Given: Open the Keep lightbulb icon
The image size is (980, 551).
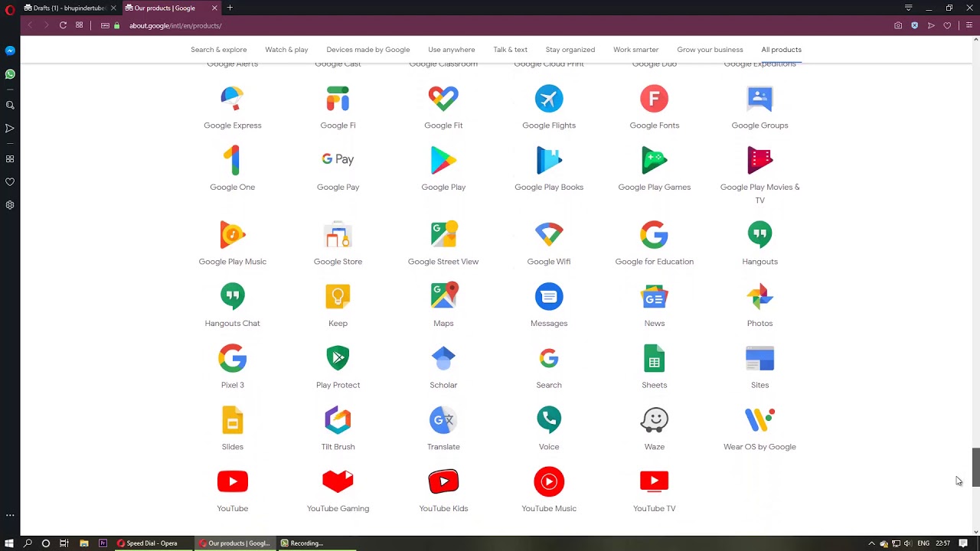Looking at the screenshot, I should [338, 297].
